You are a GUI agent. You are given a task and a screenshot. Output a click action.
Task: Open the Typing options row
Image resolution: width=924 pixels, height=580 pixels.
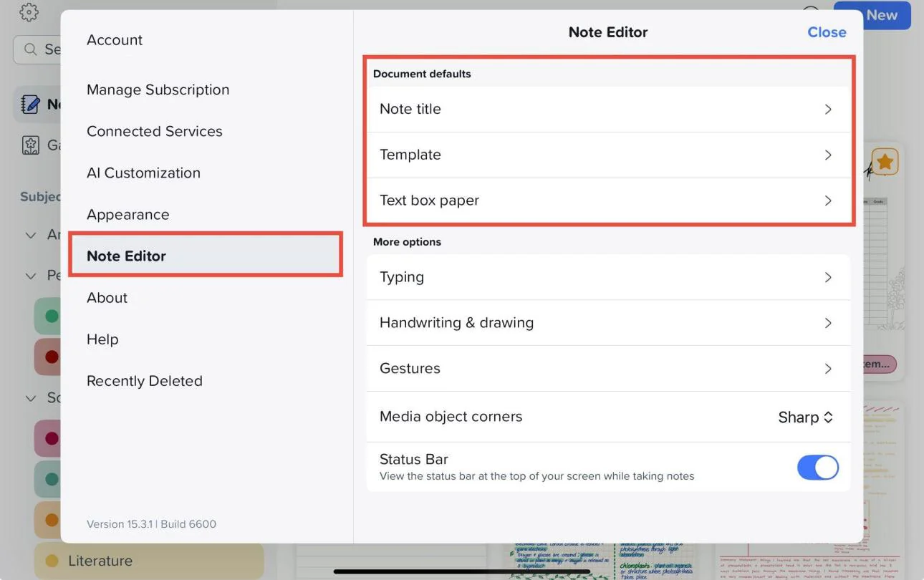point(608,277)
